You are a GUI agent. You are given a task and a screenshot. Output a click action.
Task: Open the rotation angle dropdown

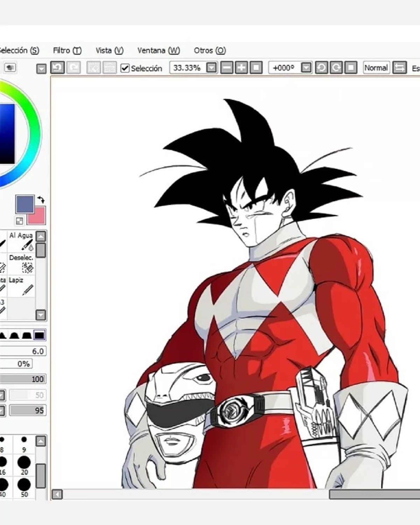[x=307, y=68]
